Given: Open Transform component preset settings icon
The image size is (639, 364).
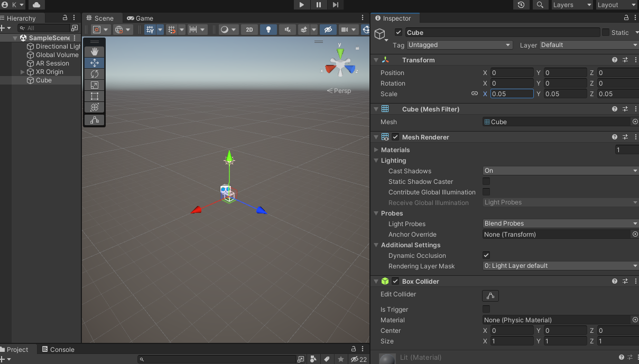Looking at the screenshot, I should click(x=625, y=60).
